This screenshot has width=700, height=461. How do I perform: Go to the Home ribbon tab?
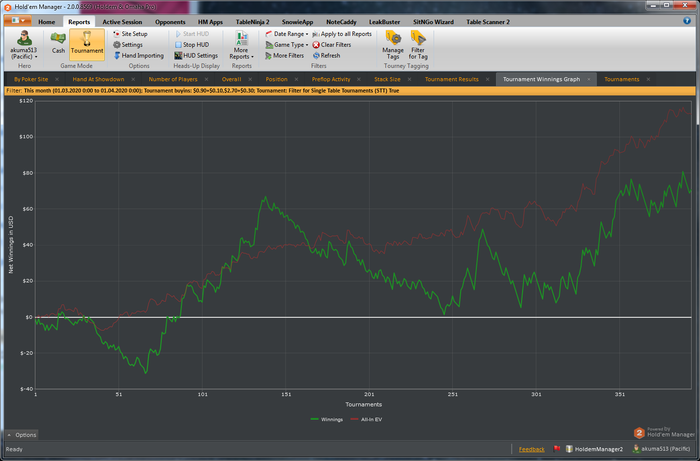pyautogui.click(x=46, y=22)
